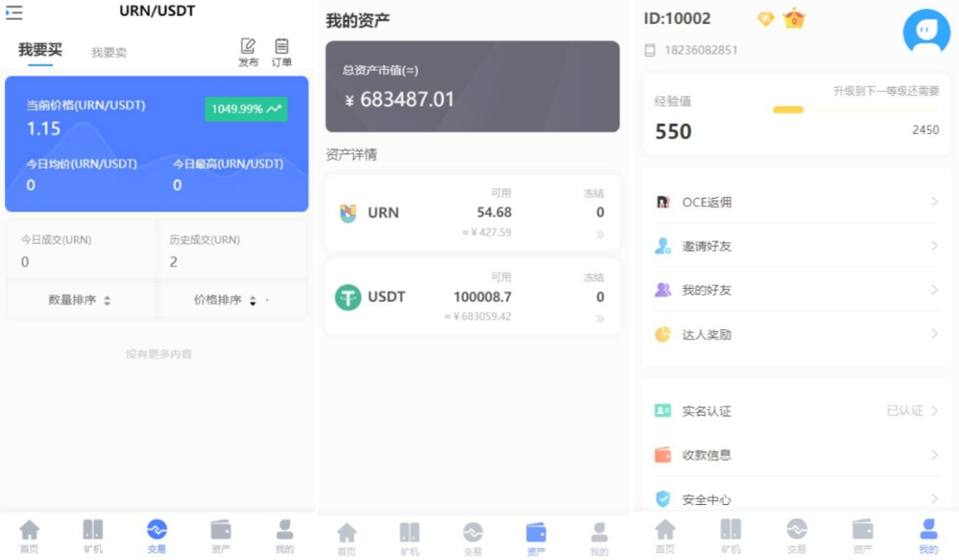Image resolution: width=959 pixels, height=560 pixels.
Task: Click the 1049.99% price change badge
Action: [245, 109]
